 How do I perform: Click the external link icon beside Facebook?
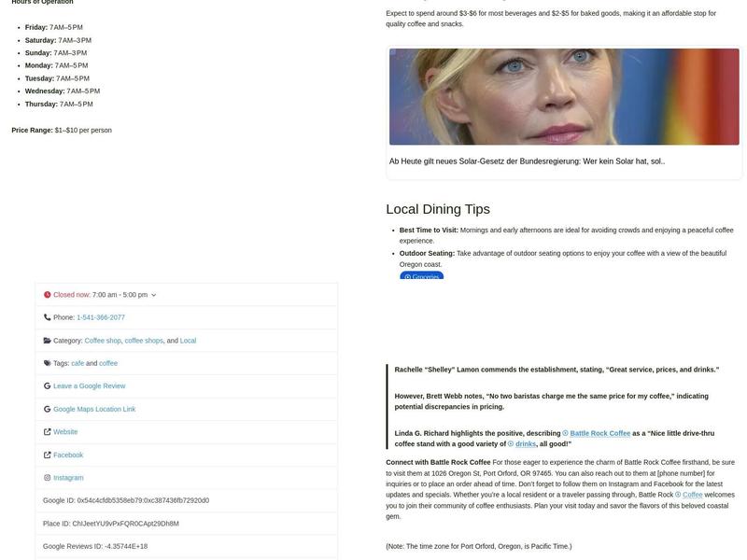click(x=48, y=455)
